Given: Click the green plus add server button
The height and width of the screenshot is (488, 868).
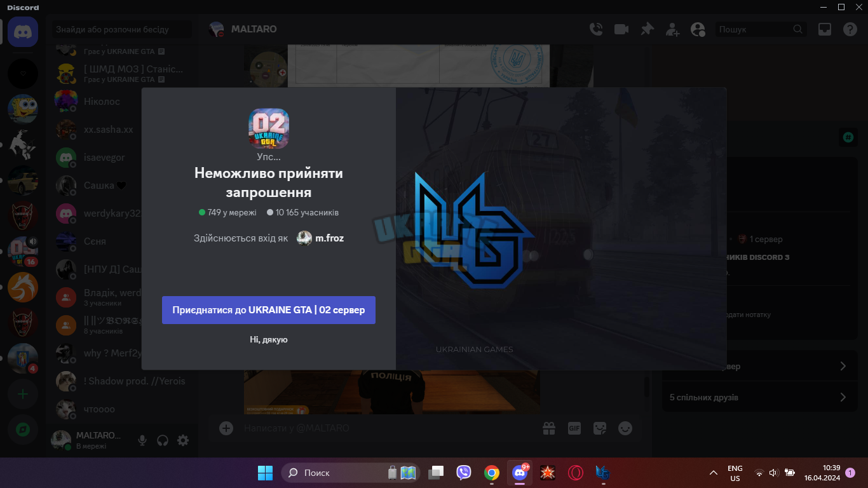Looking at the screenshot, I should point(23,395).
